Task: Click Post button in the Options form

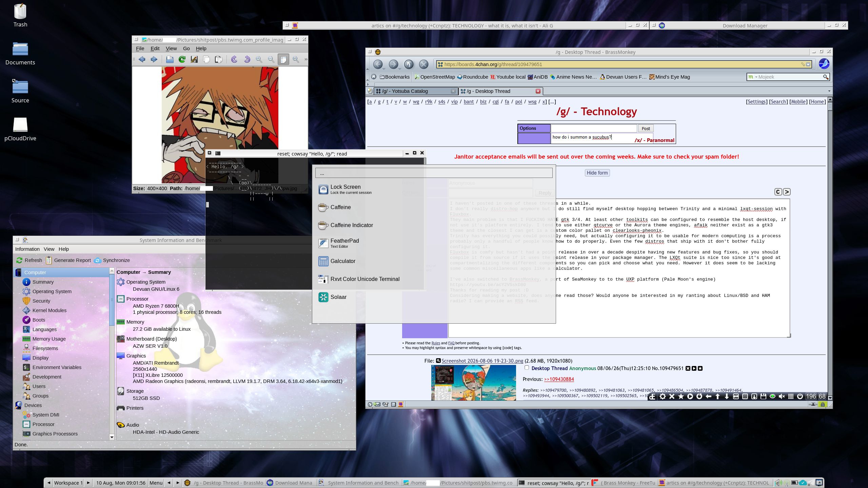Action: pyautogui.click(x=646, y=128)
